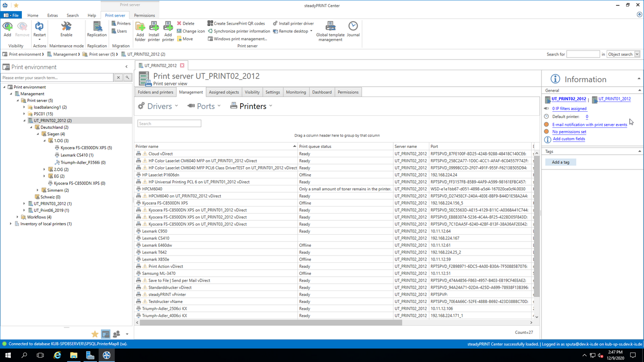This screenshot has width=644, height=362.
Task: Open the Settings tab
Action: click(273, 92)
